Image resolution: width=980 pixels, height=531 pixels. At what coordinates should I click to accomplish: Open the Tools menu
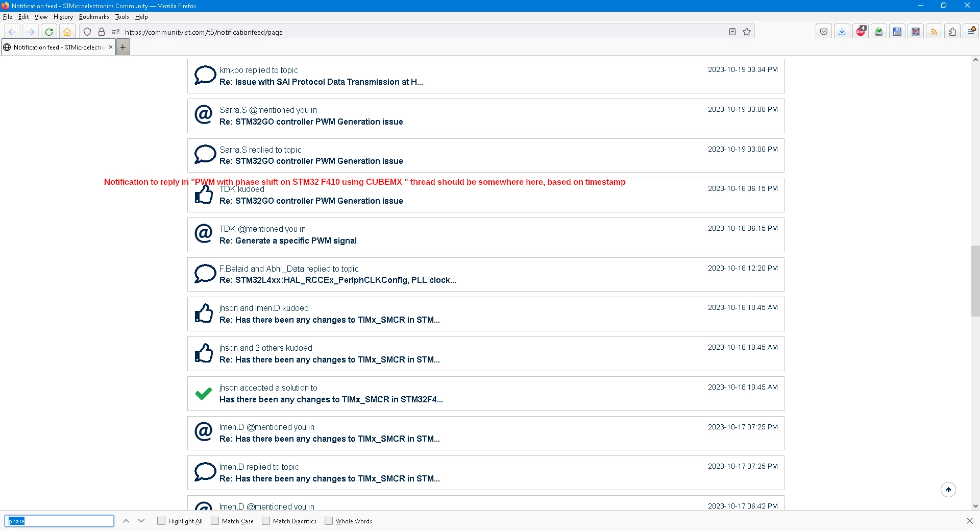(x=122, y=17)
